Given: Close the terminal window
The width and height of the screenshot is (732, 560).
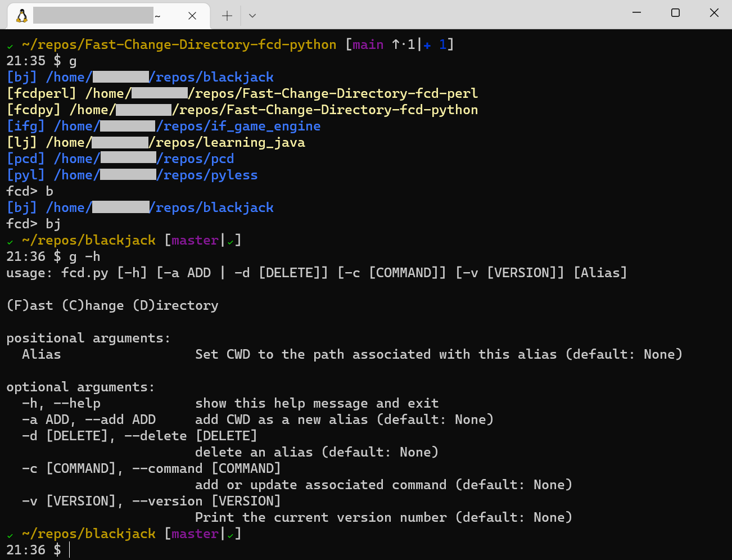Looking at the screenshot, I should coord(714,12).
